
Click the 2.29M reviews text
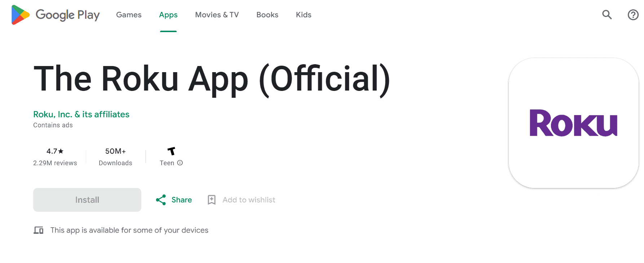55,163
